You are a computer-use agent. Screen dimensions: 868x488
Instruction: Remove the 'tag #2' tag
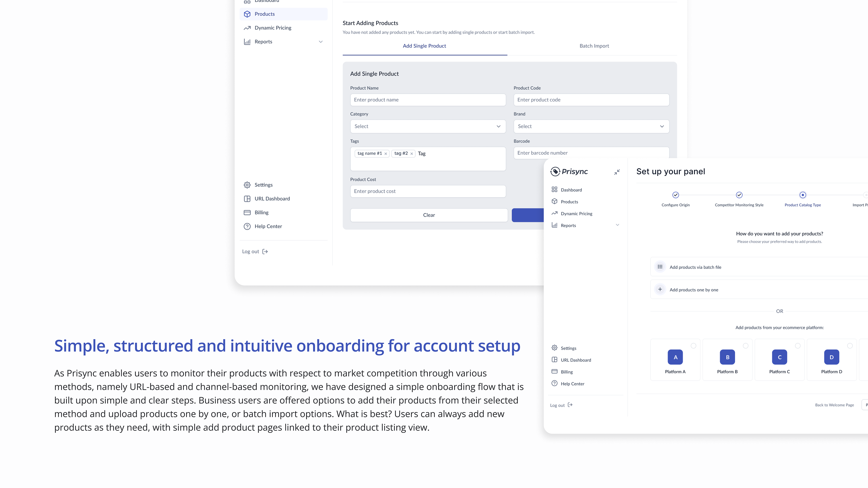(411, 154)
